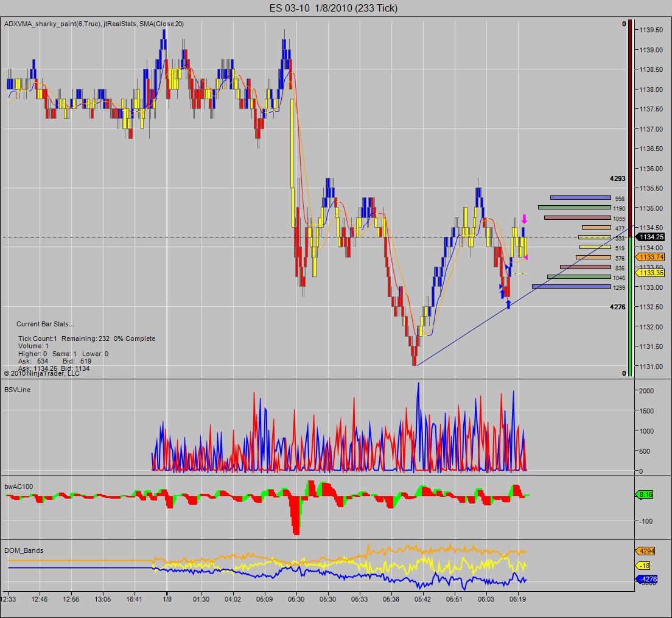672x618 pixels.
Task: Click the blue -4276 DOM_Bands value tag
Action: [x=646, y=580]
